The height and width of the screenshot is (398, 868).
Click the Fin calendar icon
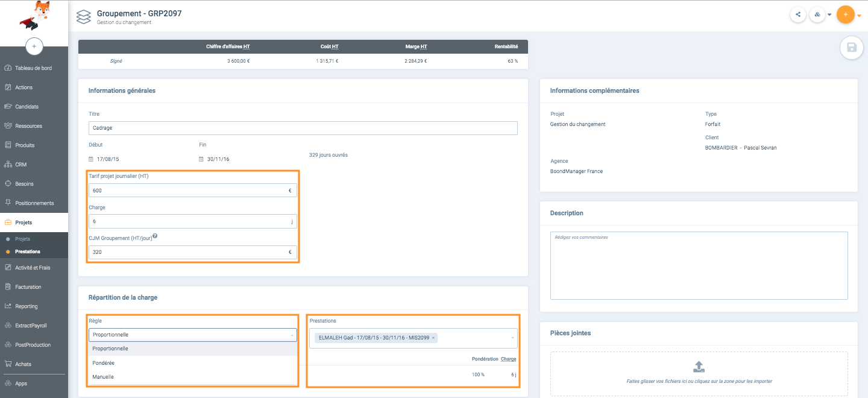pos(201,159)
